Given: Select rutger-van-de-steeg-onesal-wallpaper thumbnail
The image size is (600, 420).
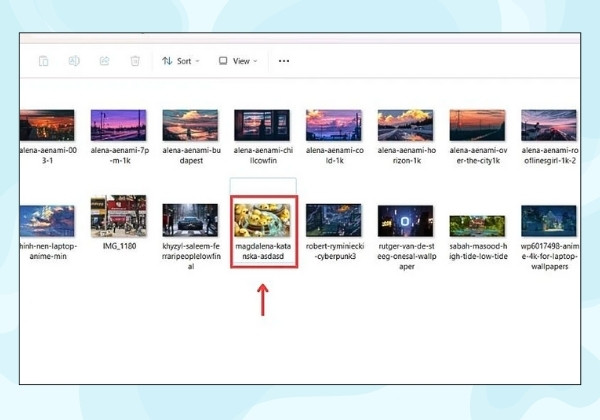Looking at the screenshot, I should (406, 221).
